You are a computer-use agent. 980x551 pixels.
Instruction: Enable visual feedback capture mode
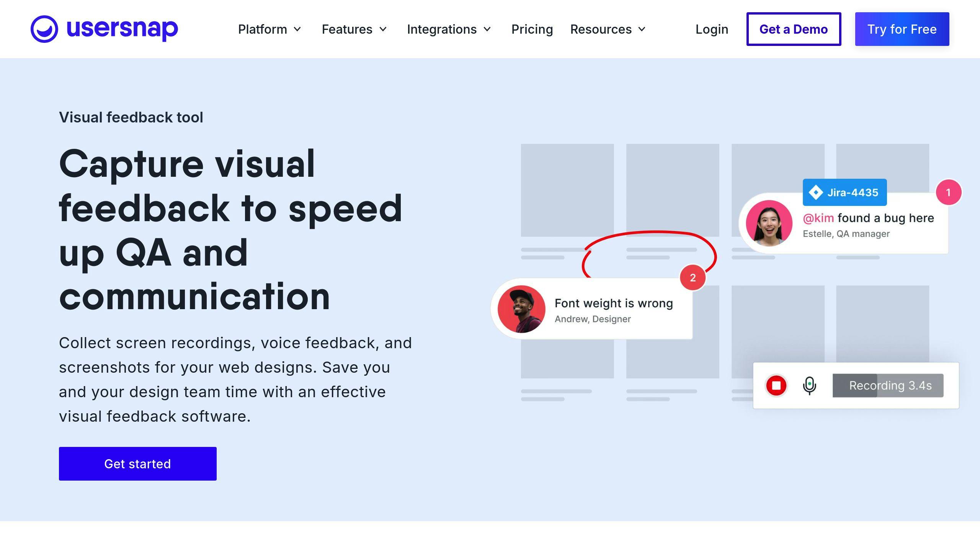137,463
